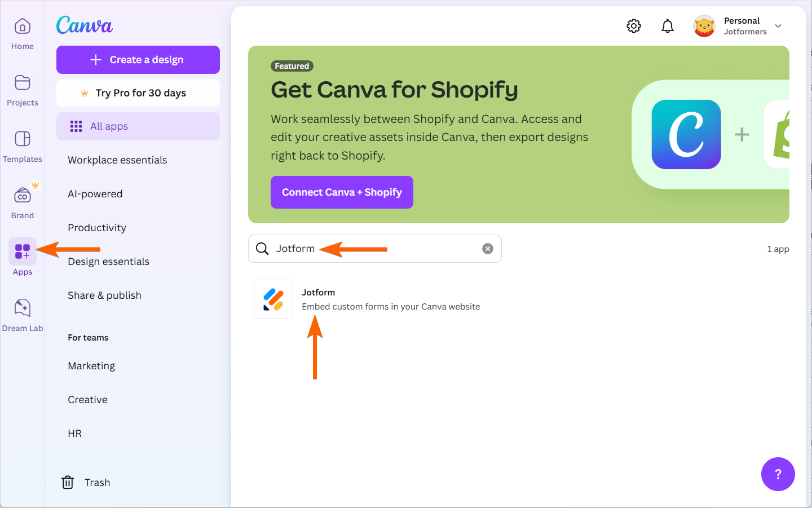Click Try Pro for 30 days
812x508 pixels.
click(138, 93)
